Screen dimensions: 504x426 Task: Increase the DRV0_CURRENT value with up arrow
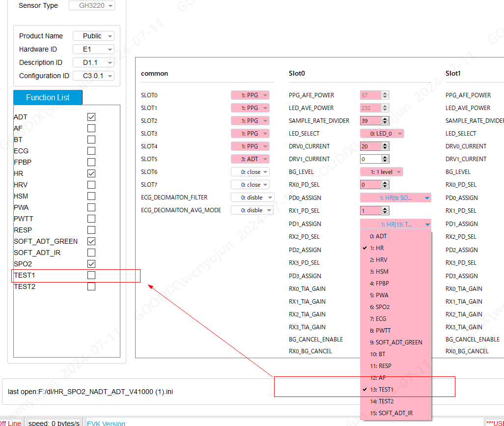(x=385, y=144)
